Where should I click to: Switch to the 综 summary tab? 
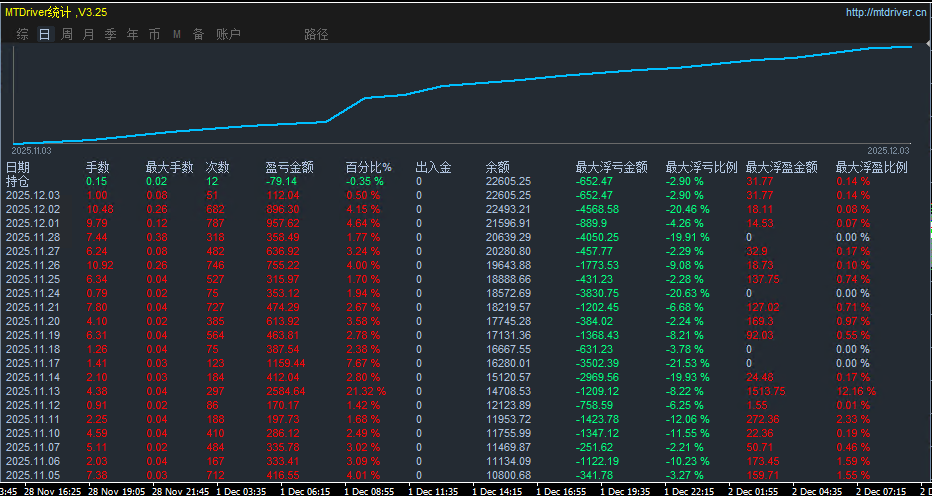click(23, 34)
